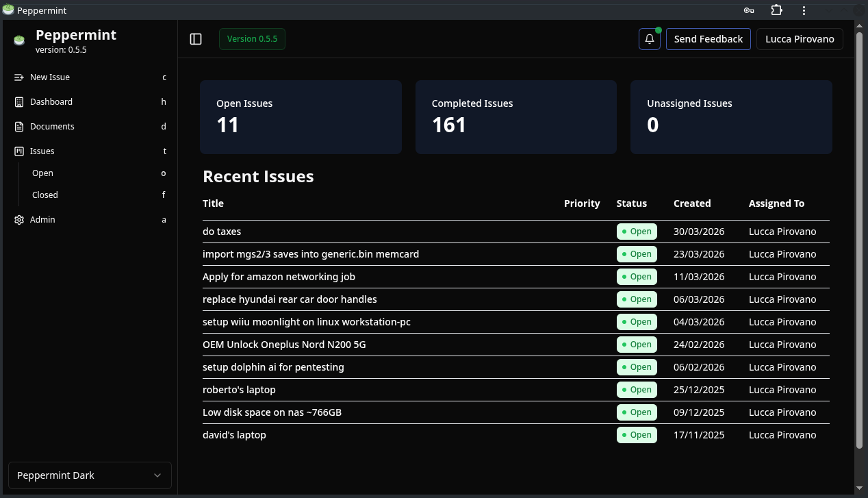Click the New Issue sidebar icon
This screenshot has width=868, height=498.
click(x=19, y=77)
